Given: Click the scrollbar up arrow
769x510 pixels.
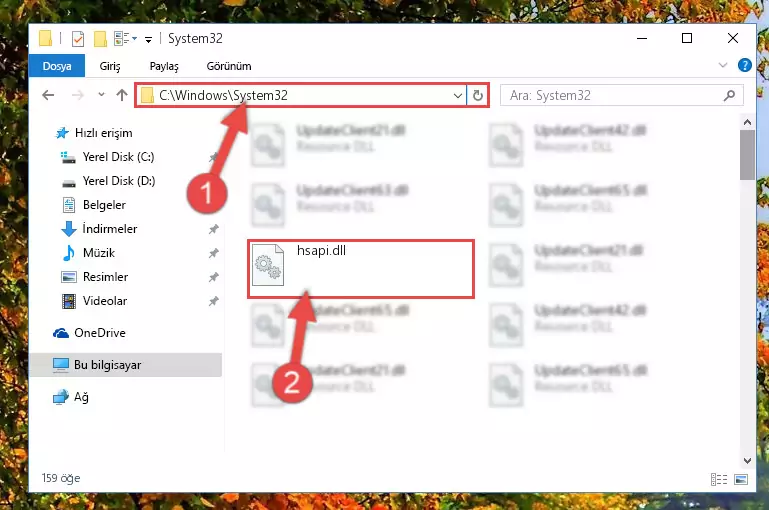Looking at the screenshot, I should (747, 122).
